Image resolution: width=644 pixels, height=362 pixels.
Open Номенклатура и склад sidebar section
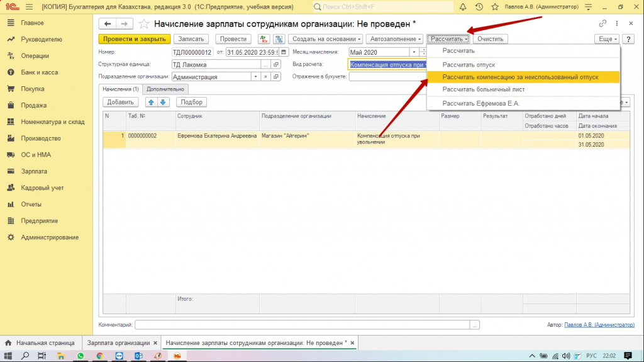pyautogui.click(x=53, y=122)
